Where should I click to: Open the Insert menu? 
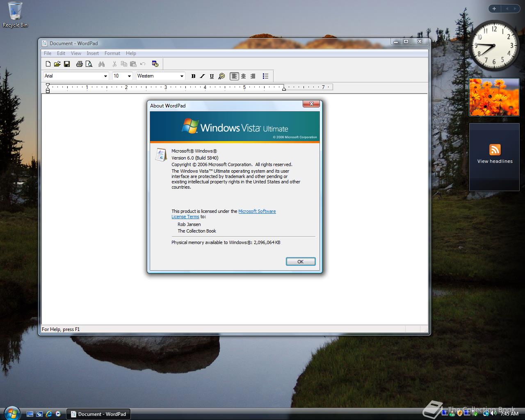(93, 53)
